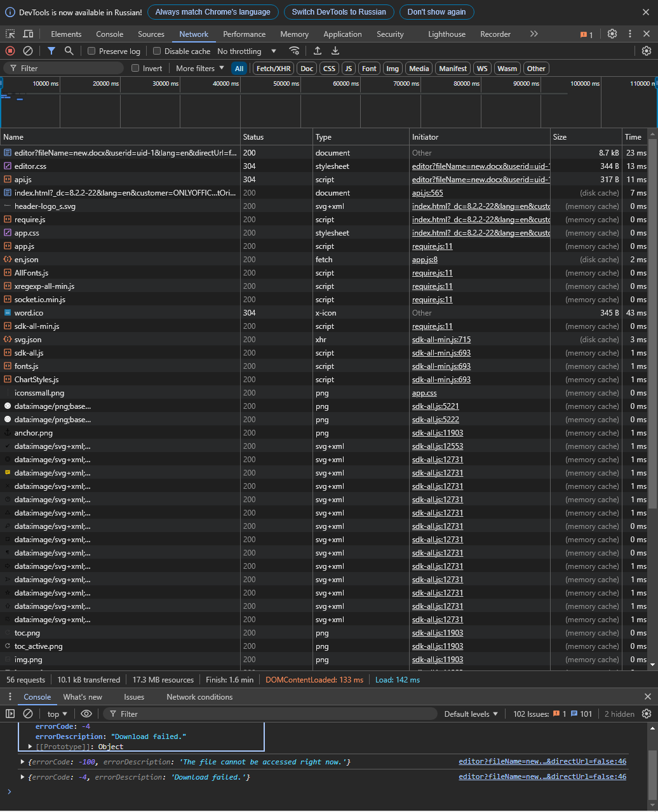Open DevTools main settings gear
The image size is (658, 812).
(612, 34)
